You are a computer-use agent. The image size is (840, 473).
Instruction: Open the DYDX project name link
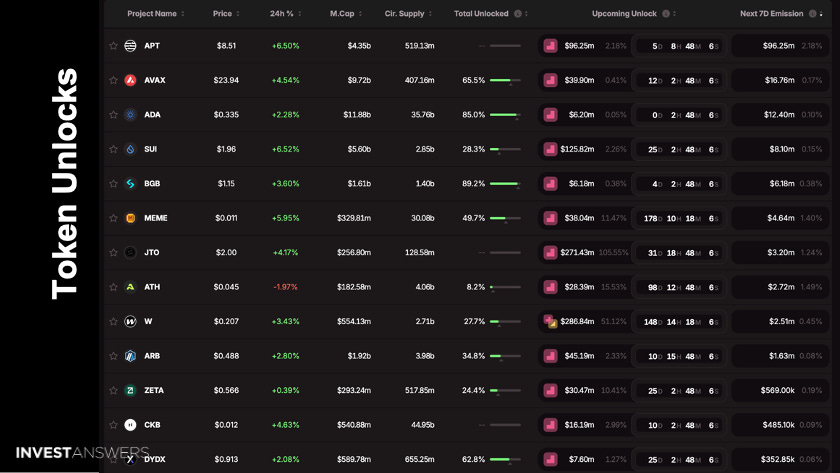pyautogui.click(x=155, y=459)
